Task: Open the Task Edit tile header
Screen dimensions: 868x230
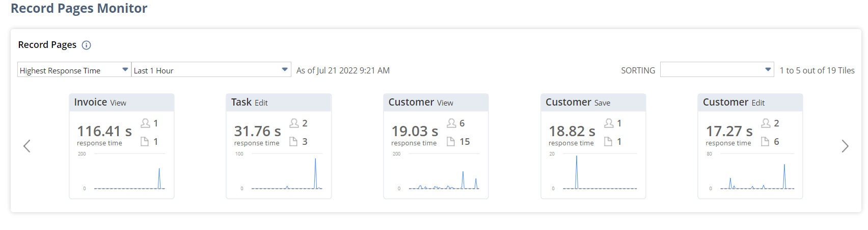Action: pyautogui.click(x=279, y=103)
